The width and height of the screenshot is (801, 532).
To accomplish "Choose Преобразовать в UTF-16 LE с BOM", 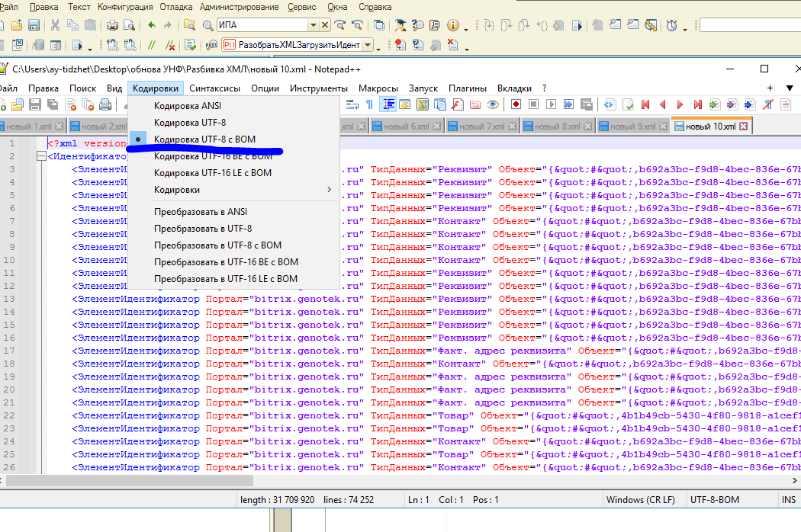I will tap(233, 279).
